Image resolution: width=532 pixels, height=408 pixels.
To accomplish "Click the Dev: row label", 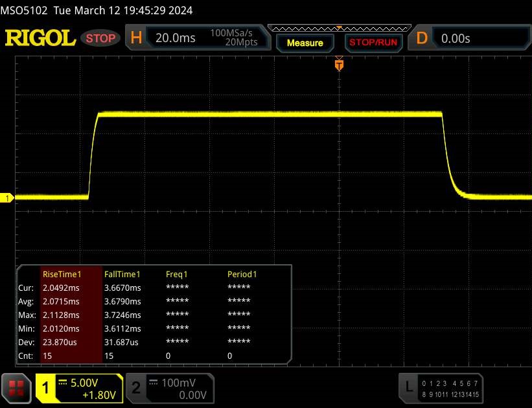I will (26, 342).
